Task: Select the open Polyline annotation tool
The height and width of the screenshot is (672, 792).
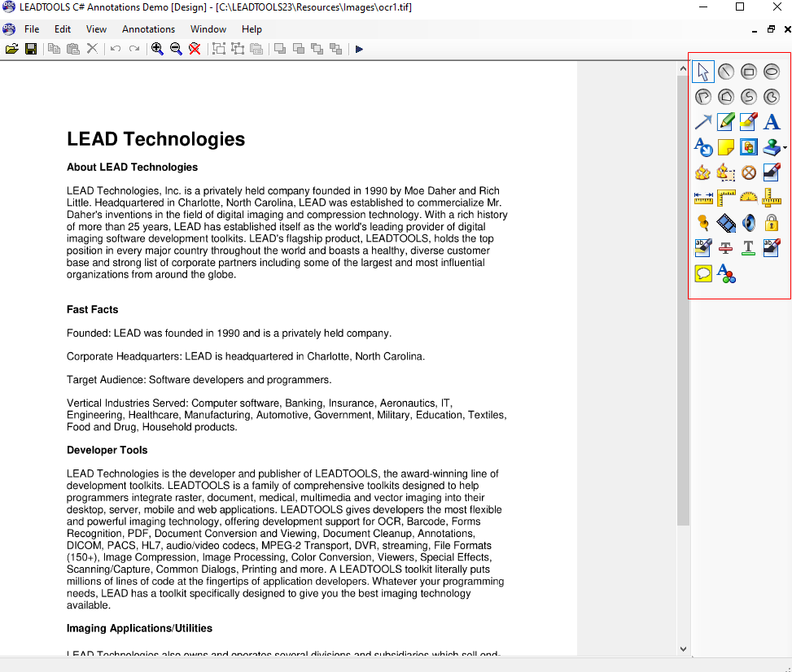Action: pos(703,97)
